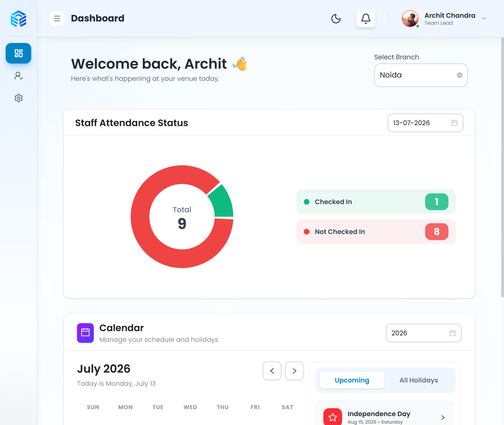Toggle the hamburger menu button
504x425 pixels.
57,19
